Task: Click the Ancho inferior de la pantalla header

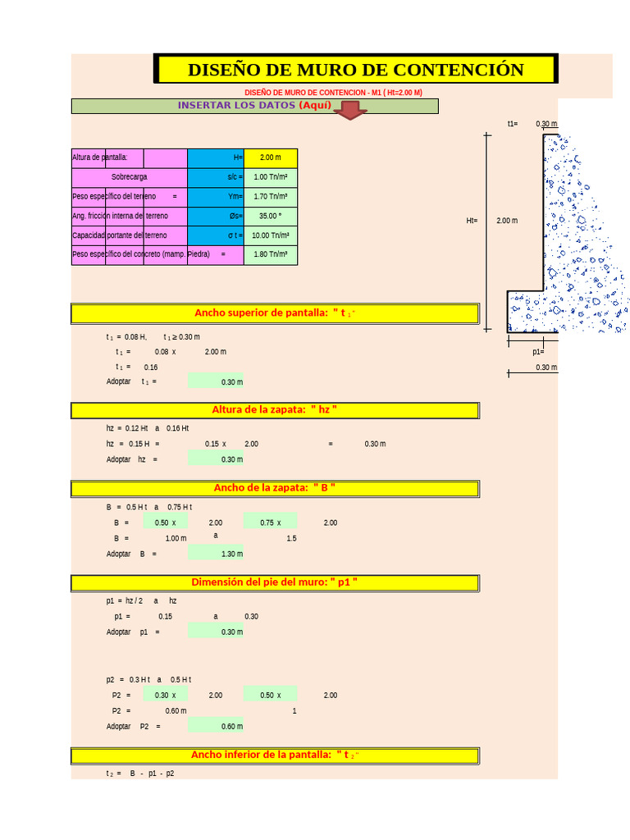Action: pyautogui.click(x=276, y=756)
